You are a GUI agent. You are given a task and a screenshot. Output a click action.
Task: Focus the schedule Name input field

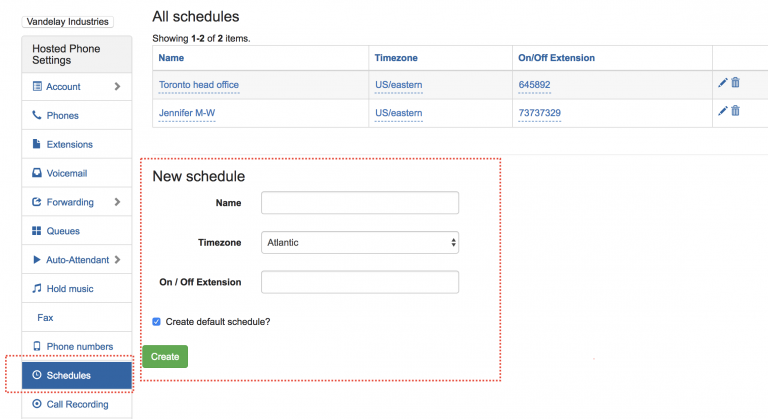(360, 203)
